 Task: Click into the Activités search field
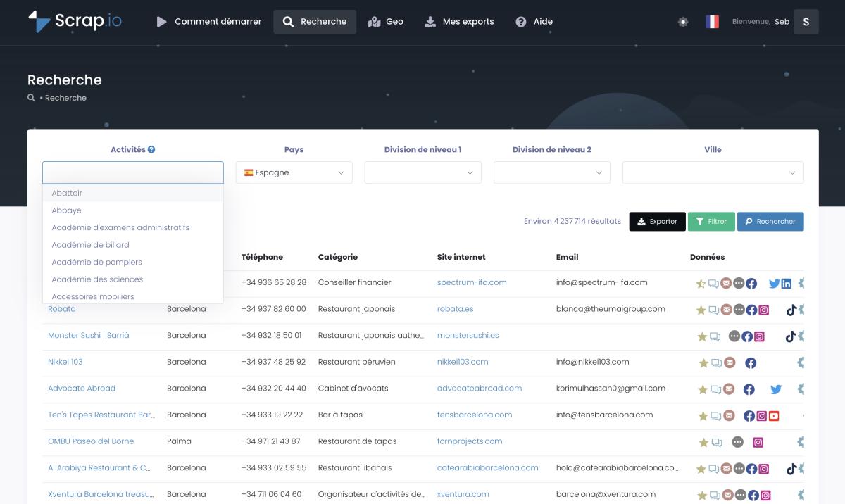tap(132, 172)
